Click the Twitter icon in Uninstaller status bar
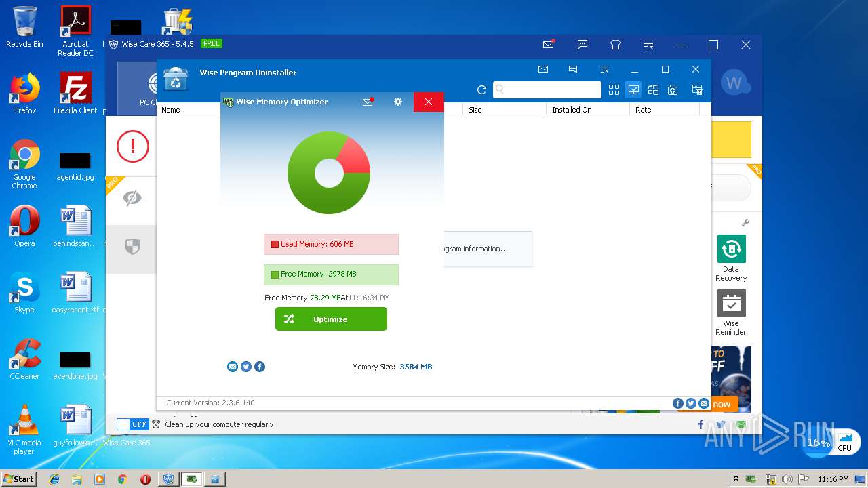868x488 pixels. (x=691, y=403)
